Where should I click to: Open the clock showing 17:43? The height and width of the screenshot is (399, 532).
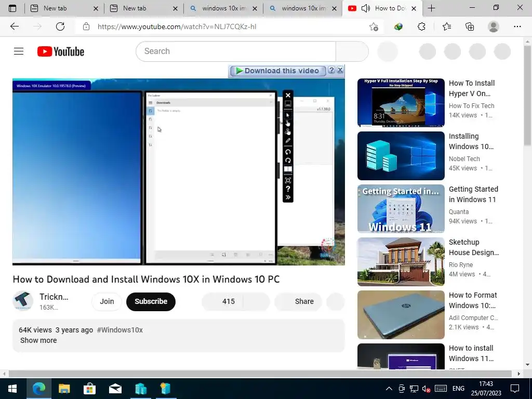[486, 389]
